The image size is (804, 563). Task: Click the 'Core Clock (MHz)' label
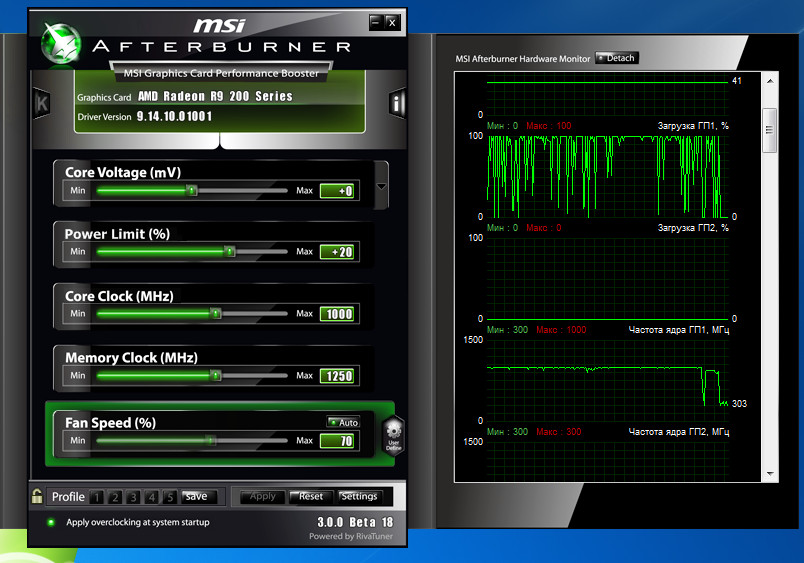[119, 296]
